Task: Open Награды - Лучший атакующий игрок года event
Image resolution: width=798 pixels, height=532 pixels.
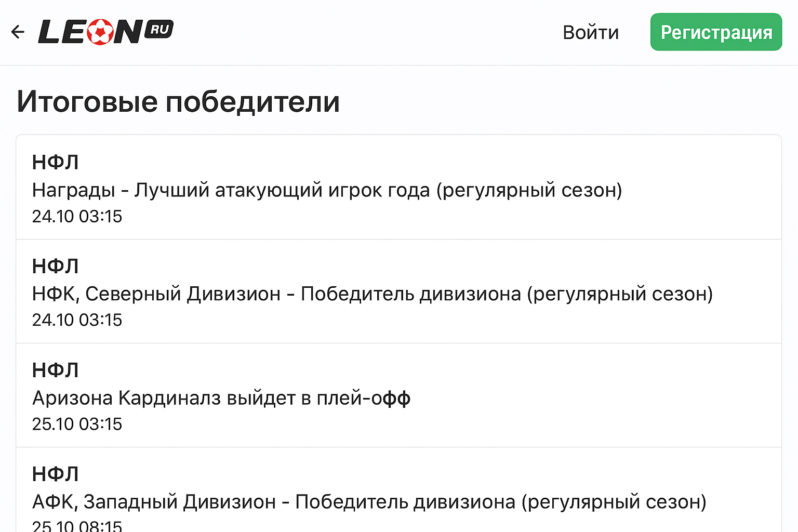Action: (x=327, y=190)
